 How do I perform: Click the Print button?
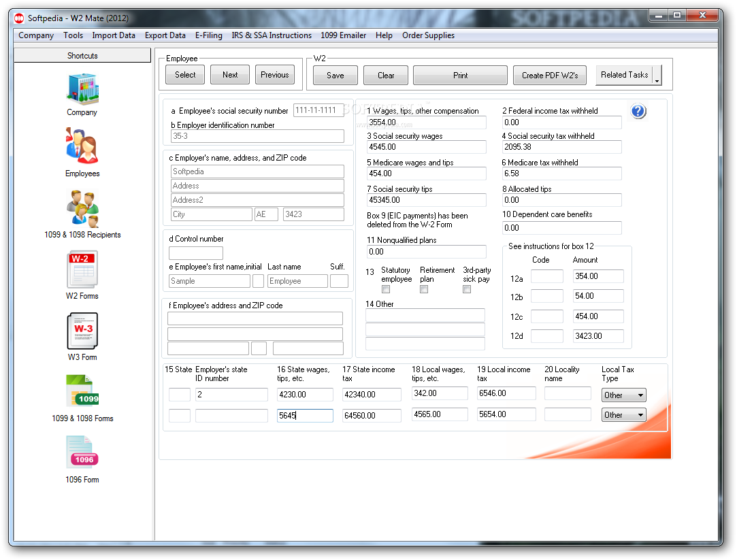pyautogui.click(x=460, y=75)
